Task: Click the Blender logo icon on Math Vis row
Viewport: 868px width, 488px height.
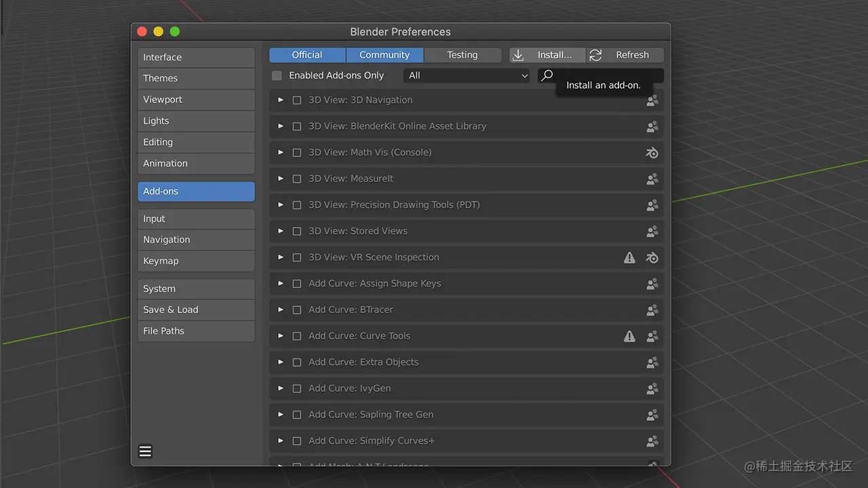Action: tap(652, 153)
